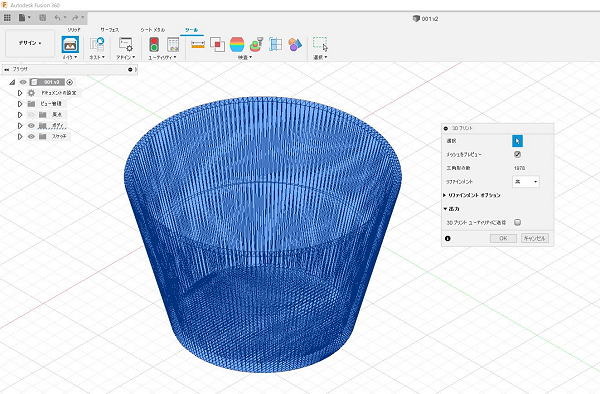Click キャンセル in the 3D Print dialog
Image resolution: width=600 pixels, height=394 pixels.
pyautogui.click(x=535, y=238)
